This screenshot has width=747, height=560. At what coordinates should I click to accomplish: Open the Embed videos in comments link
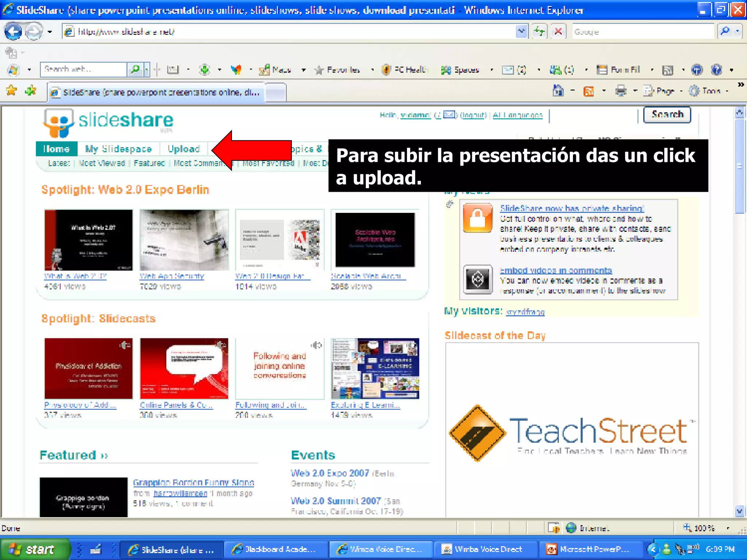click(556, 271)
